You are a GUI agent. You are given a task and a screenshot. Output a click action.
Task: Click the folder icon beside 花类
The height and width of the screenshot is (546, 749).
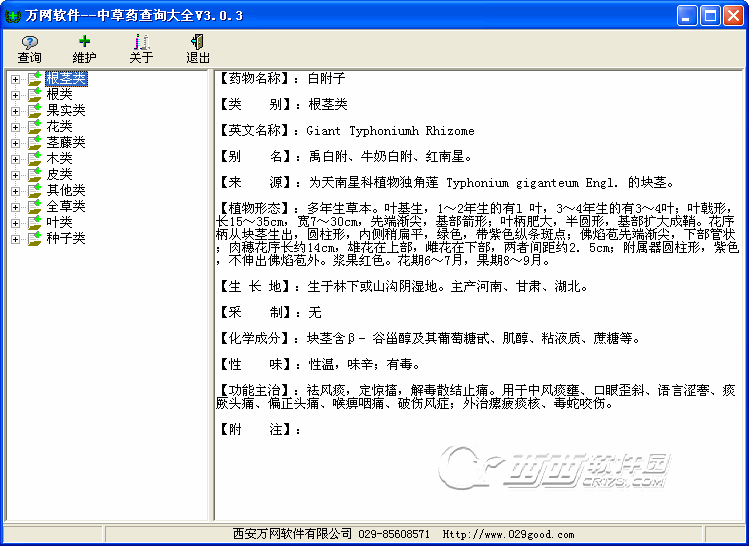point(34,127)
